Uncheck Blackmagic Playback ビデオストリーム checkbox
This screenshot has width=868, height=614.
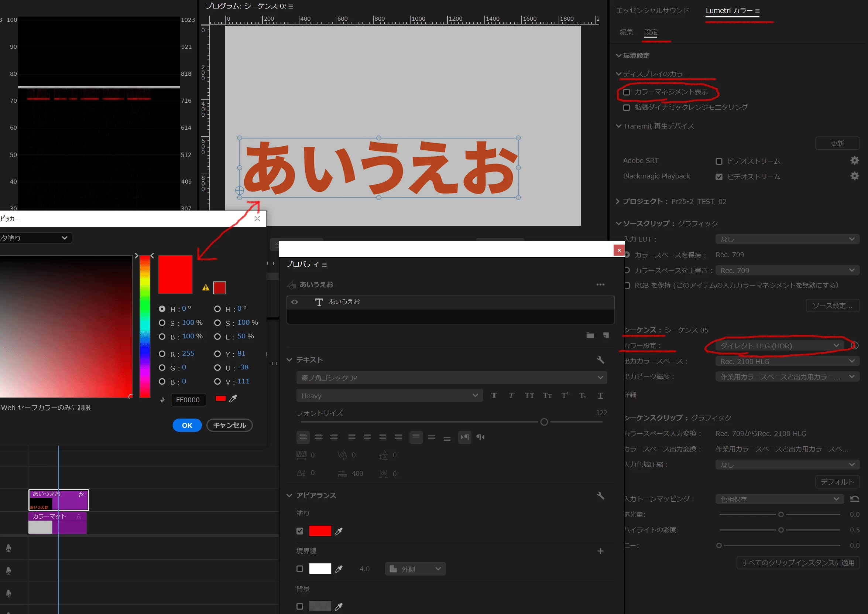pos(719,177)
